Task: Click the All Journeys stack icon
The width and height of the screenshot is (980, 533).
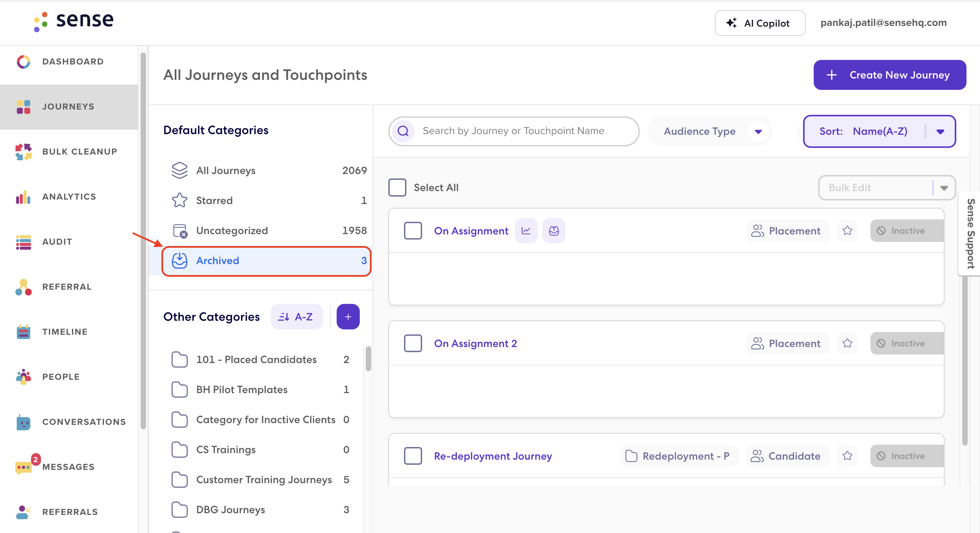Action: coord(179,170)
